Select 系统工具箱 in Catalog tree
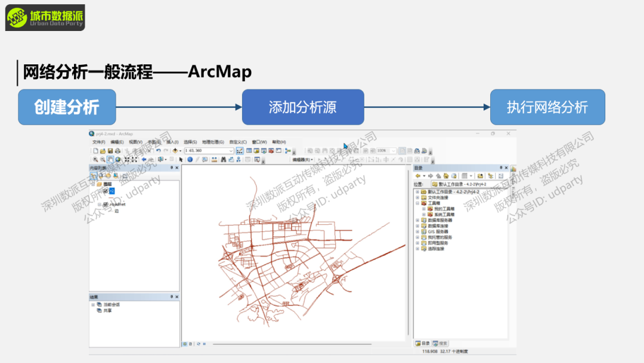 point(444,215)
